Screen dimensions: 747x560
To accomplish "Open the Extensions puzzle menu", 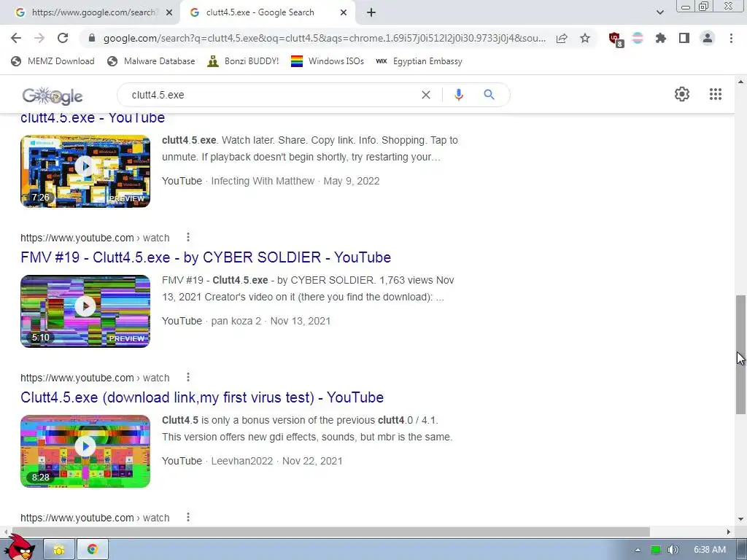I will pyautogui.click(x=661, y=38).
